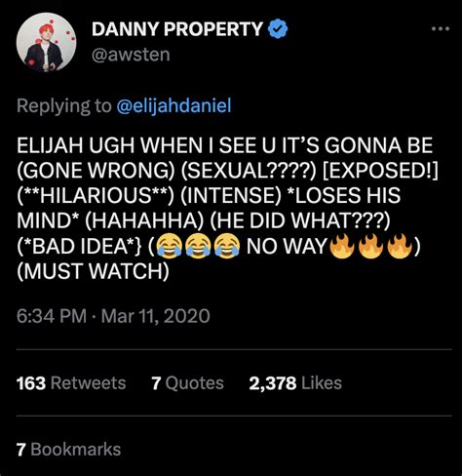The width and height of the screenshot is (462, 476).
Task: Open the three-dot more options menu
Action: [441, 29]
